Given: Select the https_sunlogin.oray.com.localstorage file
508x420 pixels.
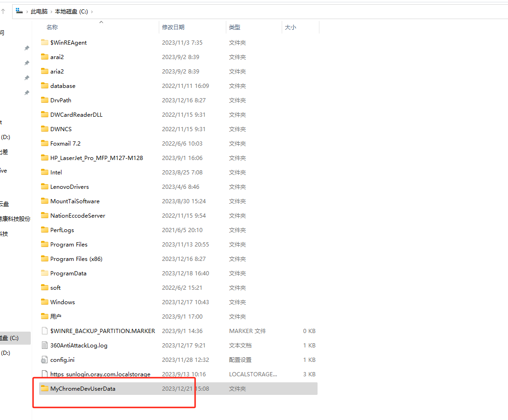Looking at the screenshot, I should pos(100,374).
